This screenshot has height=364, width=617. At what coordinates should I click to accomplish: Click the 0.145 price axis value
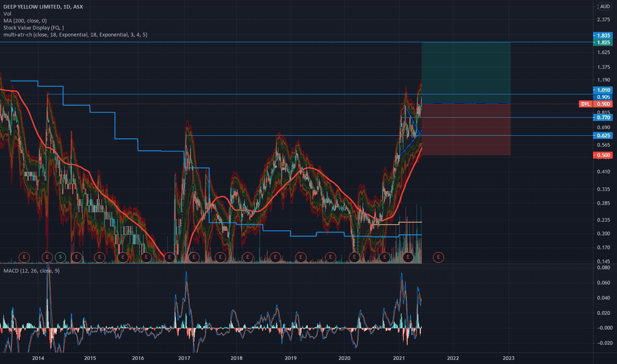(x=603, y=261)
